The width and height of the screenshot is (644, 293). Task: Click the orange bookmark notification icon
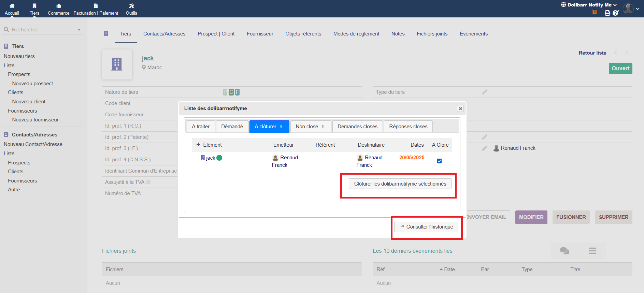[595, 12]
